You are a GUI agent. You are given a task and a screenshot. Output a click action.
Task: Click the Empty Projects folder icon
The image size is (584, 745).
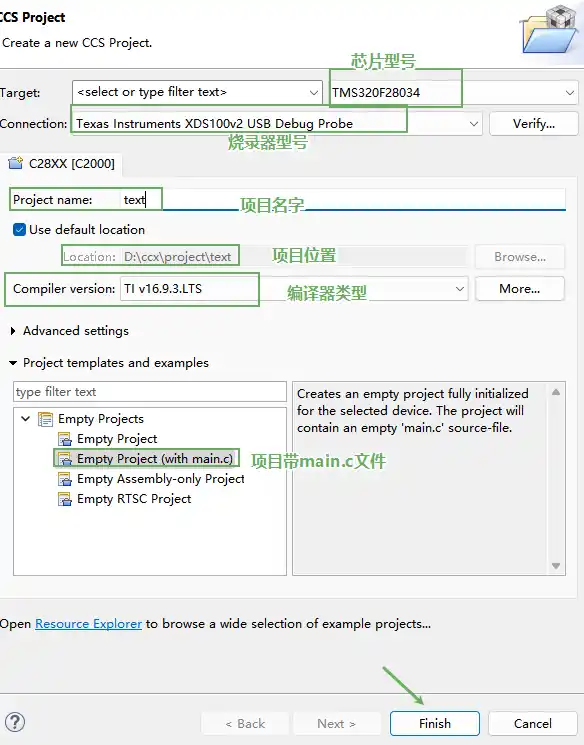[x=45, y=419]
